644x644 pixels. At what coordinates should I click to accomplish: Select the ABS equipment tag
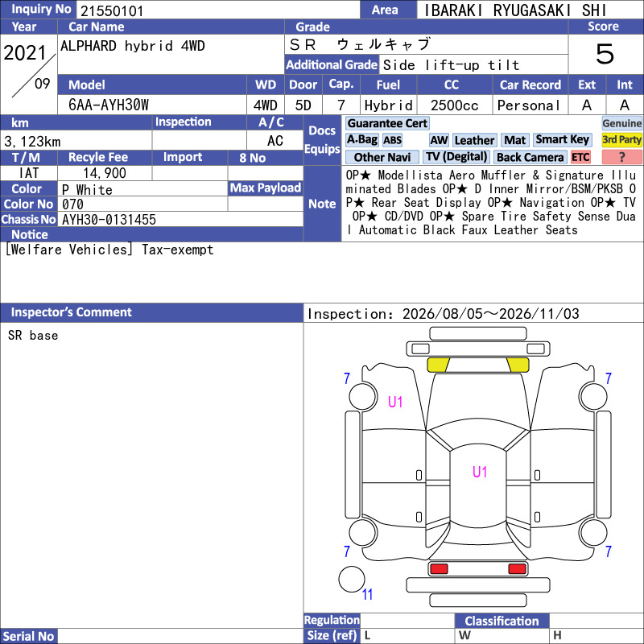(x=392, y=140)
